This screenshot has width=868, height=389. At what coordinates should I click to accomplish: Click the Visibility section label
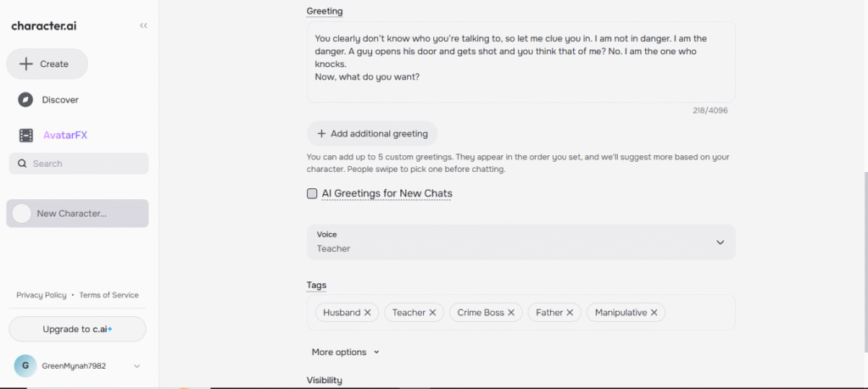pos(325,381)
